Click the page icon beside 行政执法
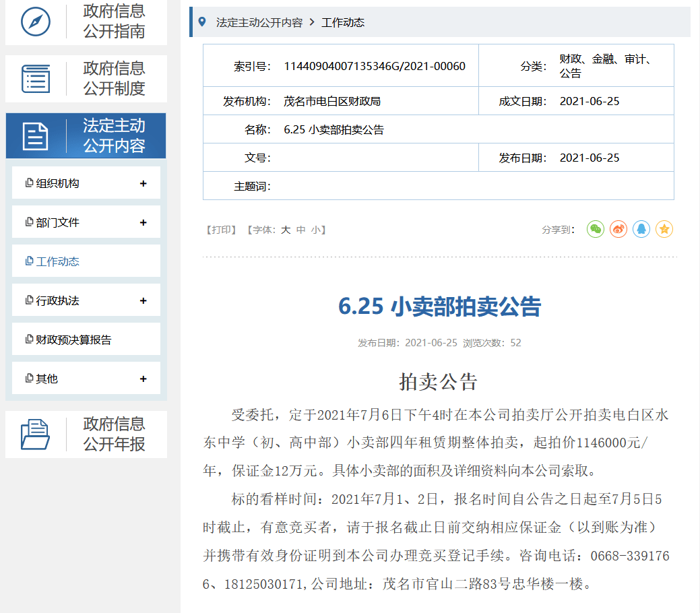This screenshot has width=700, height=613. point(30,300)
